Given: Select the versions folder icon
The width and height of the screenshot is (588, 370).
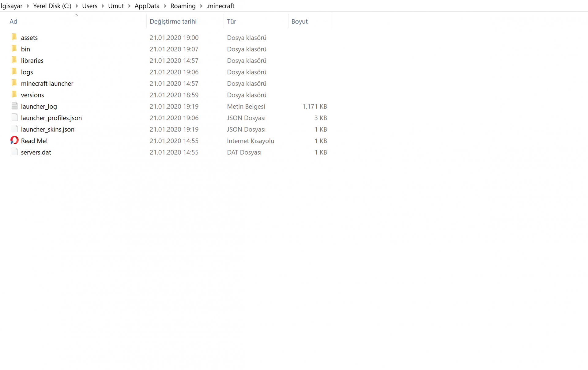Looking at the screenshot, I should tap(14, 94).
